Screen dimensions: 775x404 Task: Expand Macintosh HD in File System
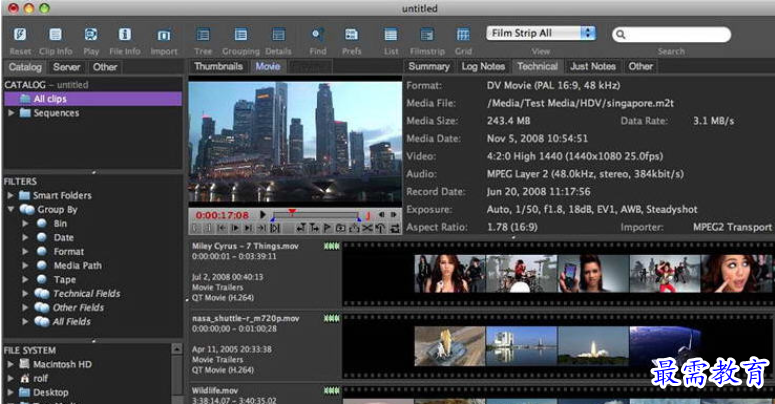pyautogui.click(x=11, y=364)
